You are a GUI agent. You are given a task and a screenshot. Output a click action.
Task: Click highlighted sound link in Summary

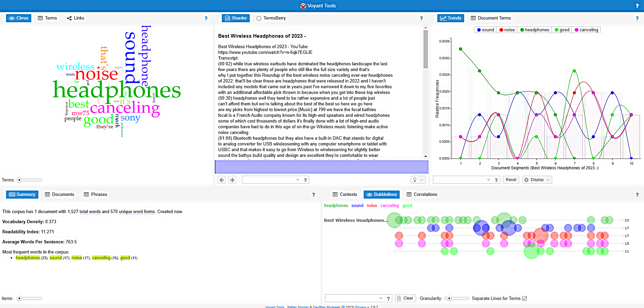click(56, 258)
